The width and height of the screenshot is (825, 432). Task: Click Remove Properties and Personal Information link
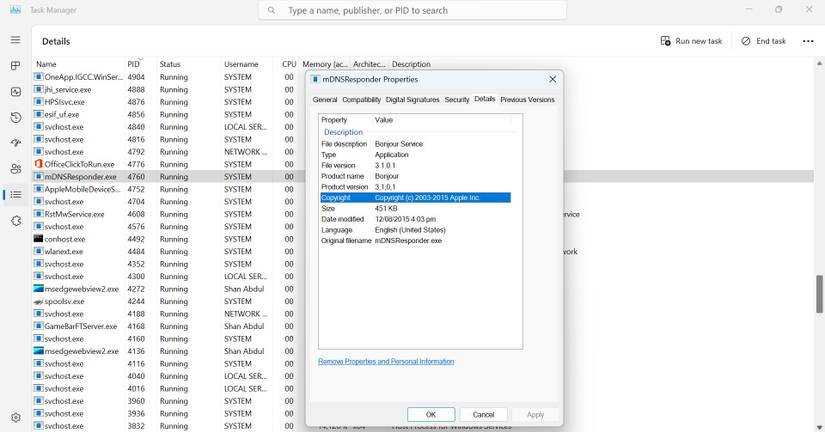(x=386, y=361)
